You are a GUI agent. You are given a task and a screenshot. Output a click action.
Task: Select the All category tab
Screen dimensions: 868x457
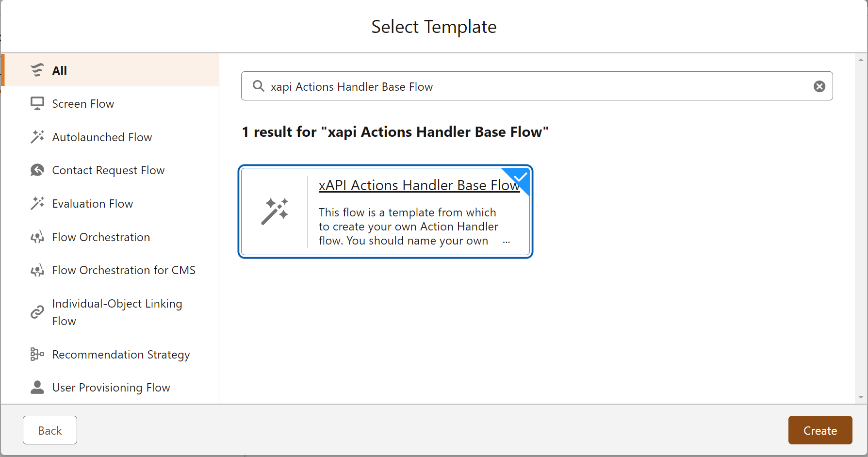point(110,70)
